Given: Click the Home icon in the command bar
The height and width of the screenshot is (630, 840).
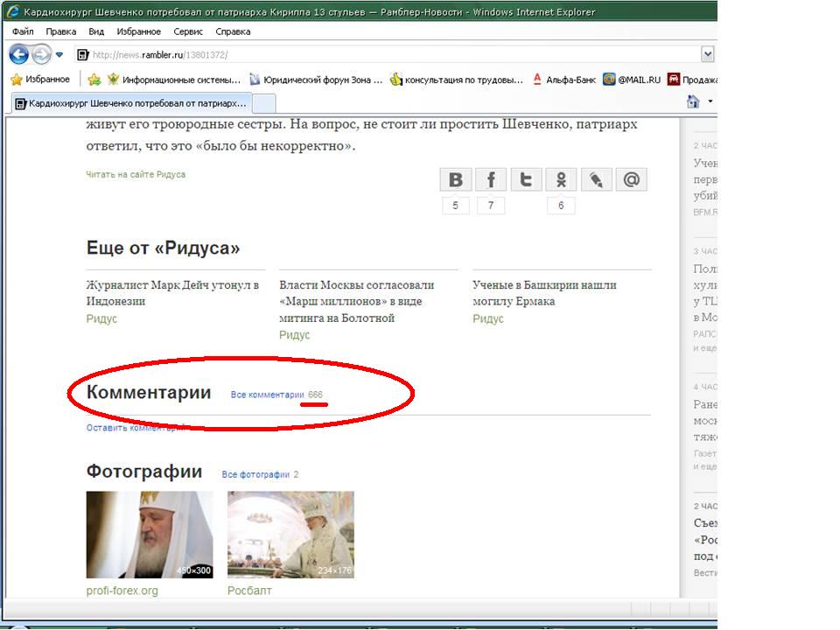Looking at the screenshot, I should (x=693, y=102).
